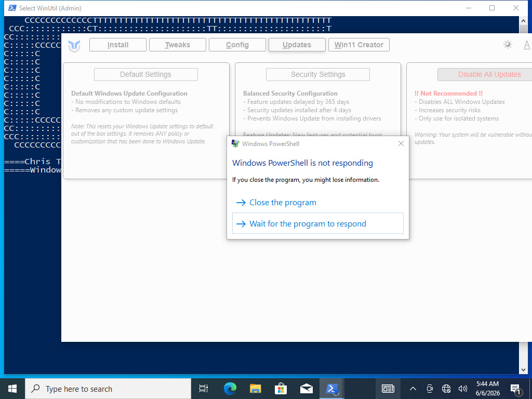Open the Config tab
This screenshot has width=532, height=399.
[237, 45]
